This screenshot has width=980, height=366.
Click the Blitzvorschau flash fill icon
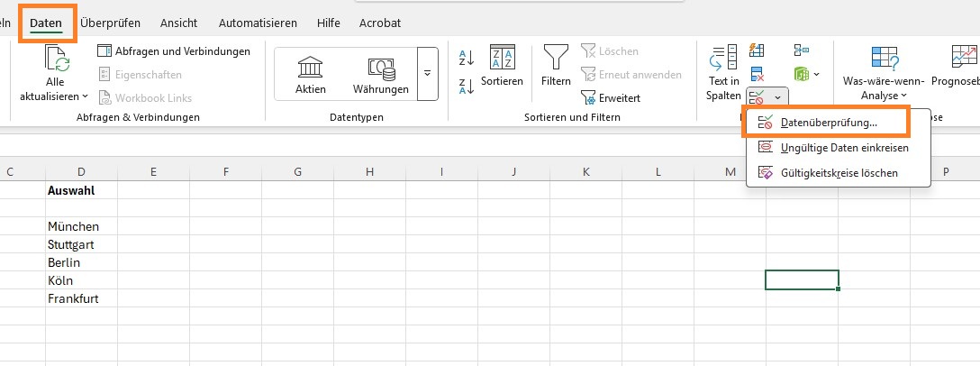(x=758, y=50)
